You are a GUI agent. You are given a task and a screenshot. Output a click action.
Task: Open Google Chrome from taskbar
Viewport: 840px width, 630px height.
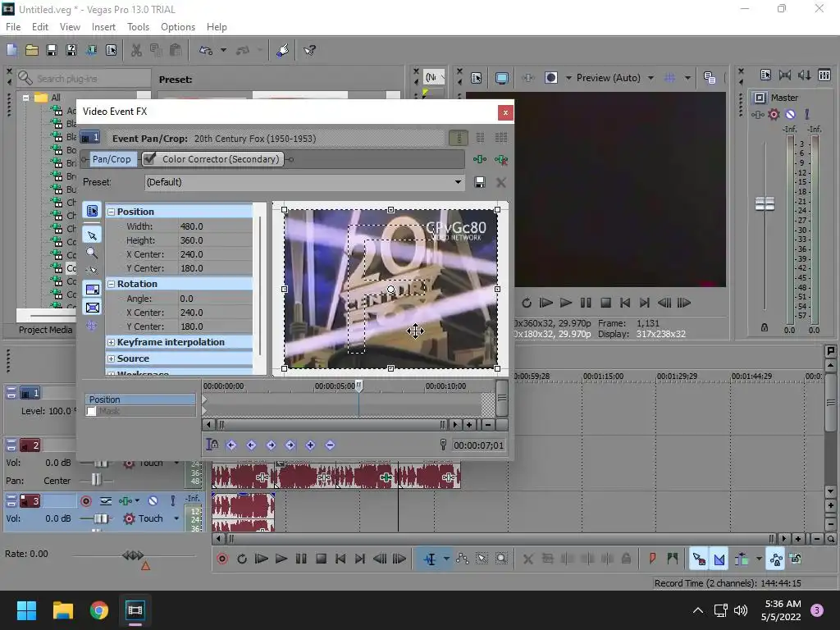point(99,609)
